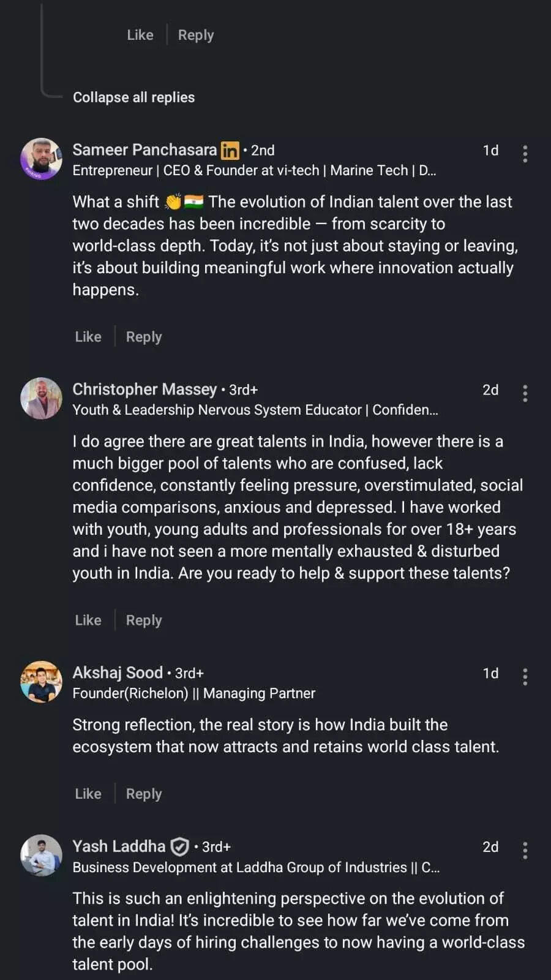Like Akshaj Sood's comment
Screen dimensions: 551x980
[88, 793]
